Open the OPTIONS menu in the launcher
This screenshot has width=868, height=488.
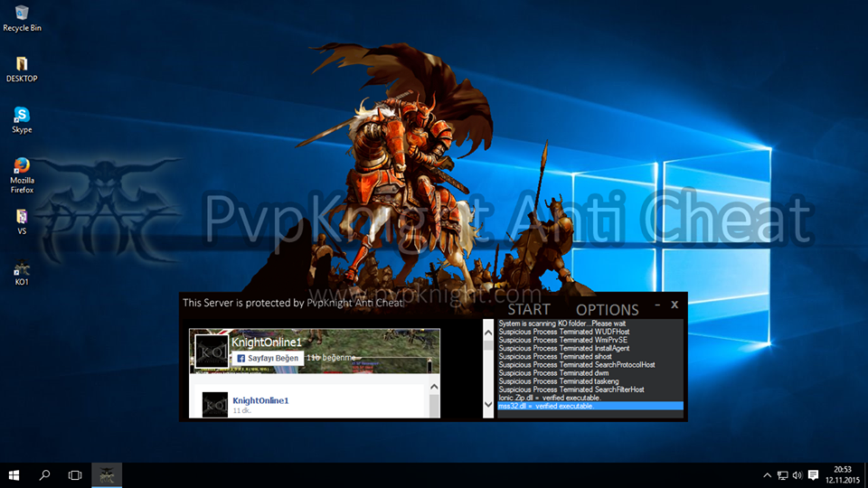[608, 309]
